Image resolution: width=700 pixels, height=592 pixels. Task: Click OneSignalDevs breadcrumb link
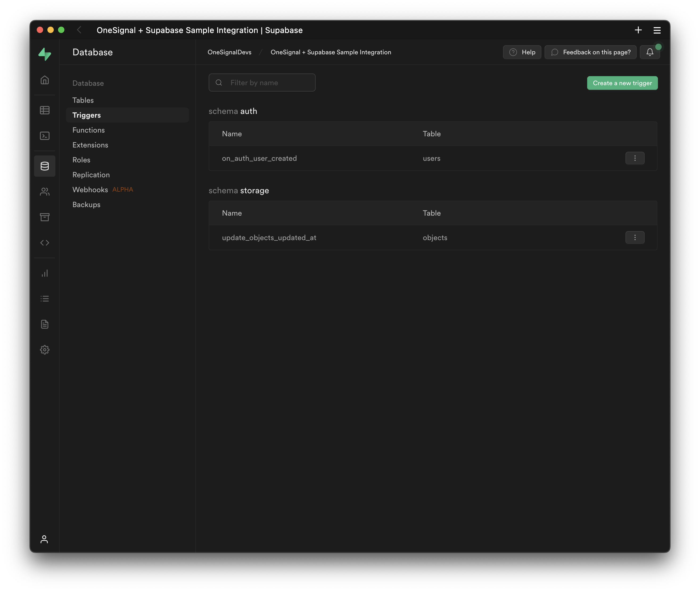[229, 52]
